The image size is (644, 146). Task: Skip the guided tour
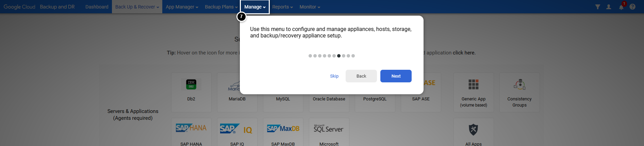(x=334, y=76)
